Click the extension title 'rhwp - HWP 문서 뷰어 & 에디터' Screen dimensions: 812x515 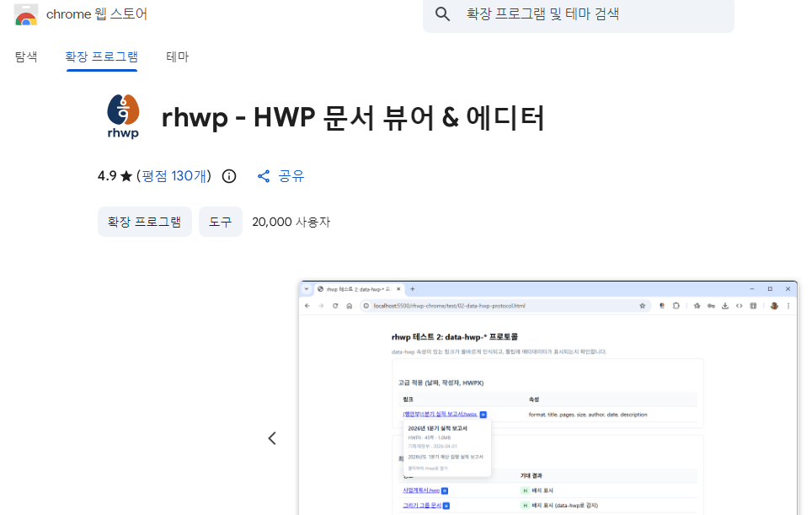click(353, 117)
